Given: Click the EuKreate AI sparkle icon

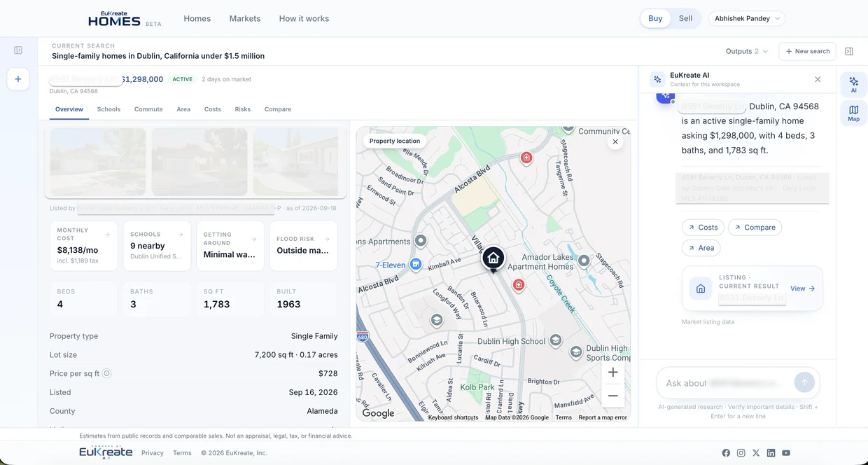Looking at the screenshot, I should coord(657,79).
